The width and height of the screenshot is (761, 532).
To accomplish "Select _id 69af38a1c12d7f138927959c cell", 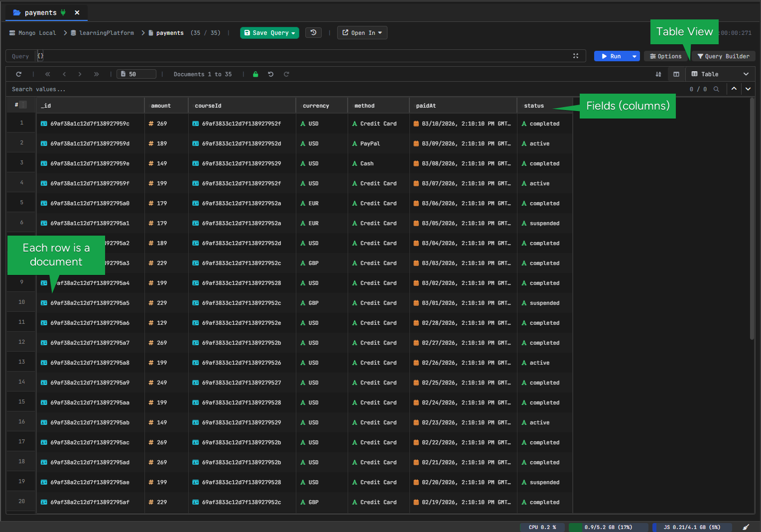I will coord(90,124).
